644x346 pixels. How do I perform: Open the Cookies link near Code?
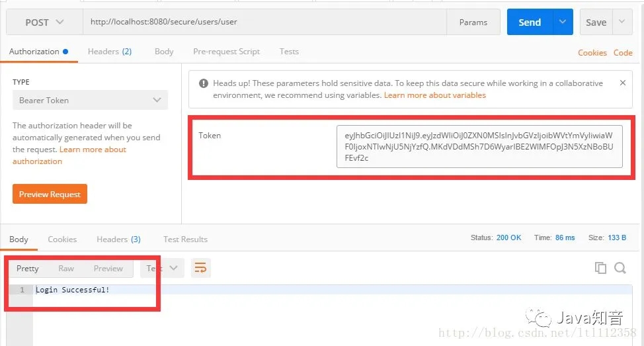click(592, 53)
